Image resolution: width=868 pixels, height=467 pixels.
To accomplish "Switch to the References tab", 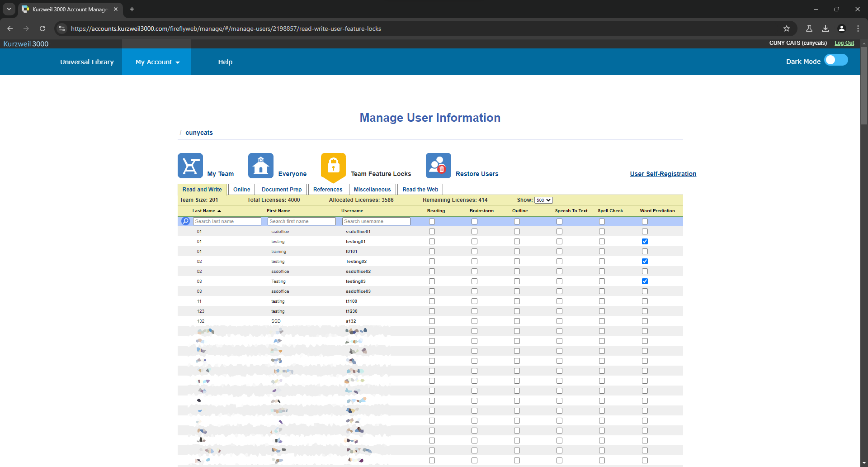I will [328, 190].
